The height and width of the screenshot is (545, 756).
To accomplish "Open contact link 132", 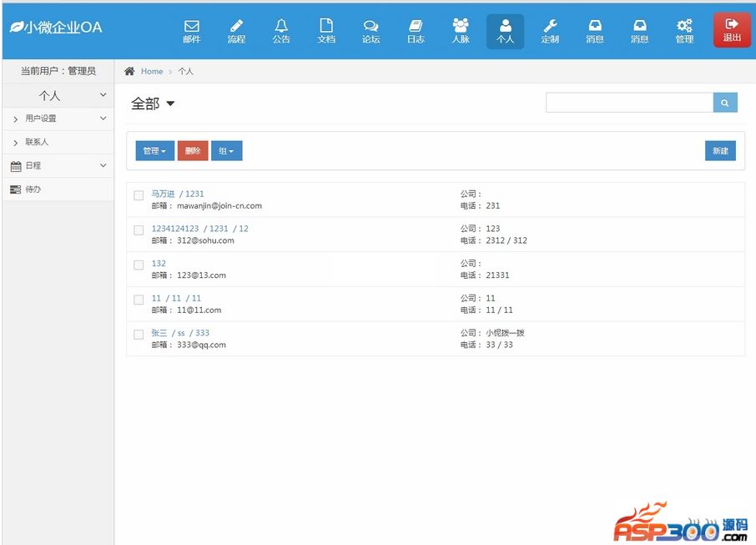I will [159, 264].
